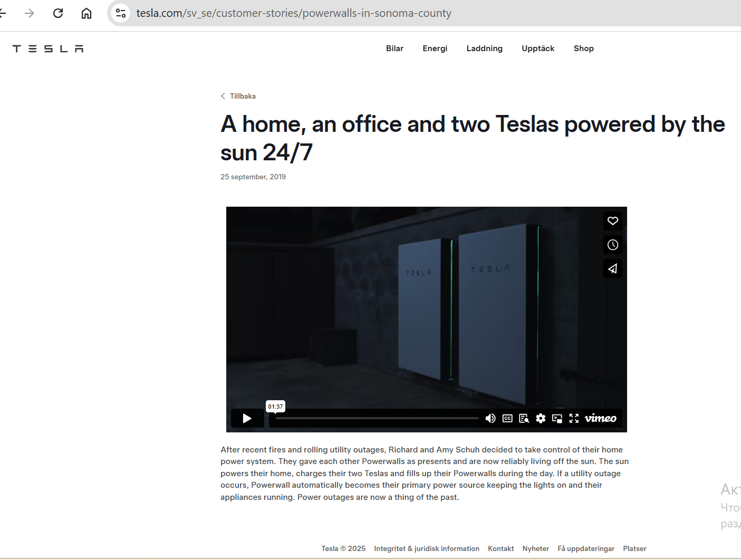Open the Laddning menu
The width and height of the screenshot is (741, 560).
(485, 49)
